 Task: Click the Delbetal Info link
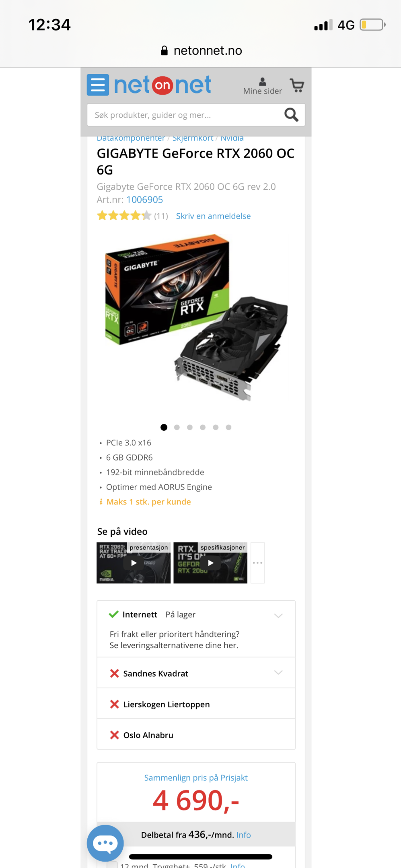tap(243, 835)
